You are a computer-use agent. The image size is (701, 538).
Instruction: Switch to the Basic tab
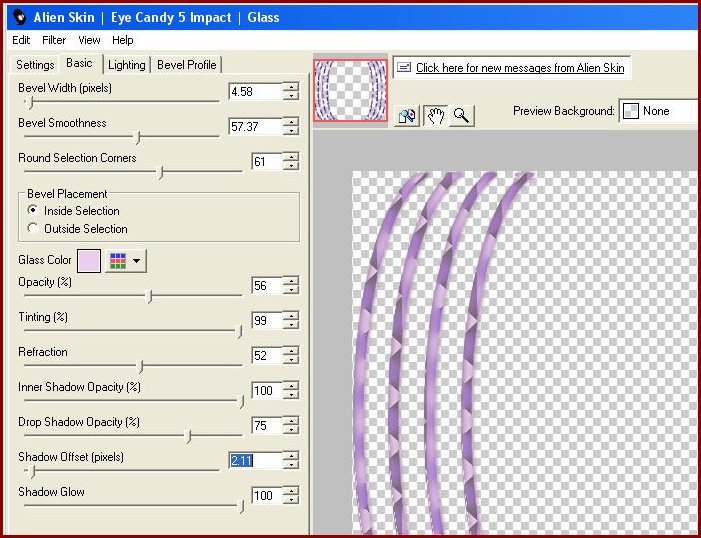click(79, 63)
